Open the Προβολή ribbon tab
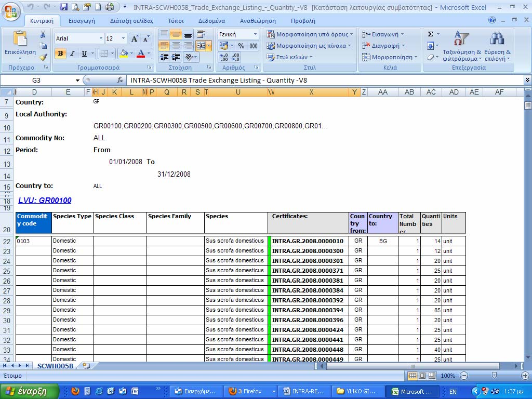 tap(303, 21)
